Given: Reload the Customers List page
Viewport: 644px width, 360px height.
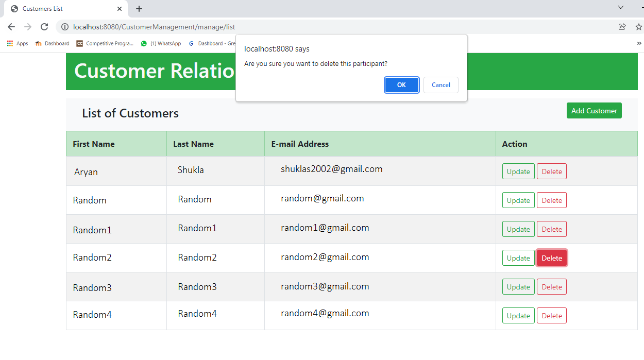Looking at the screenshot, I should tap(44, 27).
